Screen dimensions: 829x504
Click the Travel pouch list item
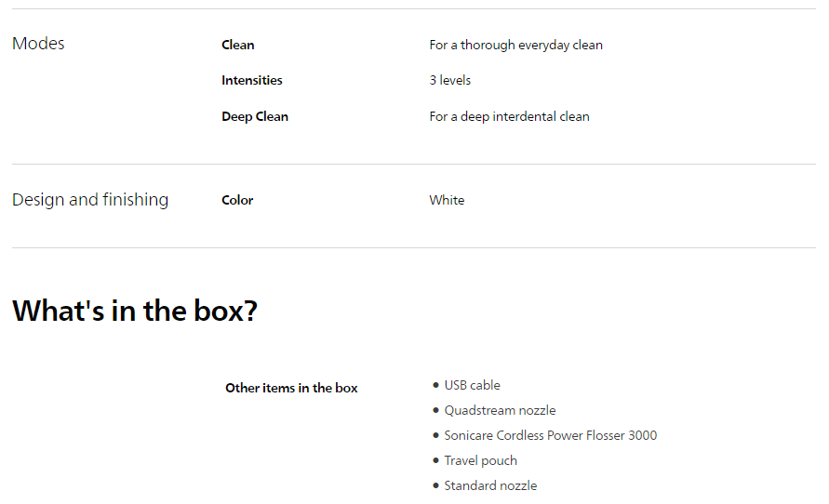point(480,460)
